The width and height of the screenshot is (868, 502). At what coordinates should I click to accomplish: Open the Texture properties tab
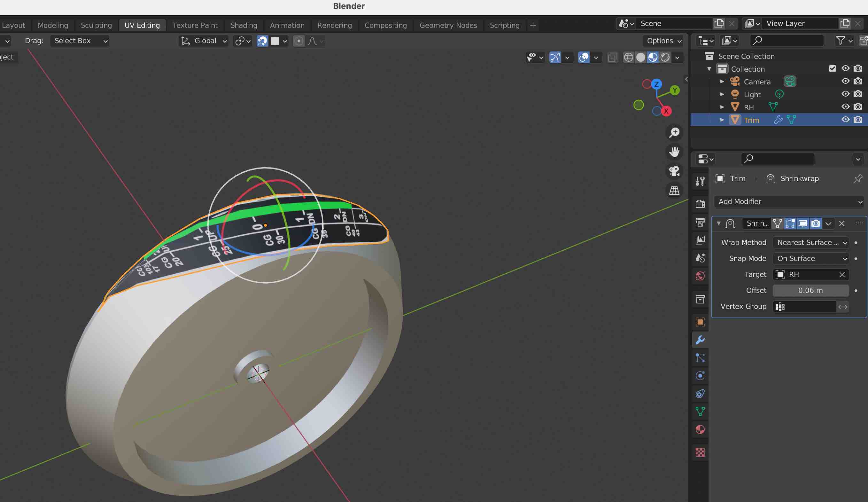pos(700,452)
